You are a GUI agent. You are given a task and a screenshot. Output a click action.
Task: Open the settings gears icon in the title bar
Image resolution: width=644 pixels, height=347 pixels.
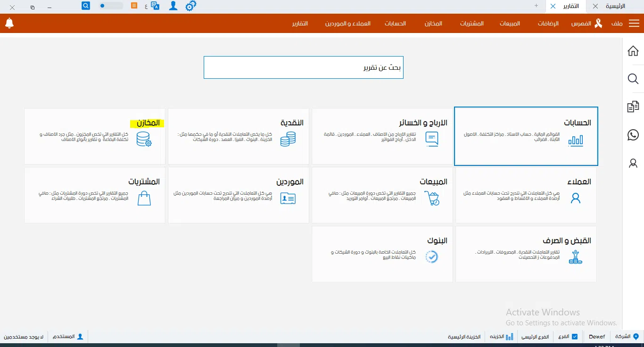point(190,6)
